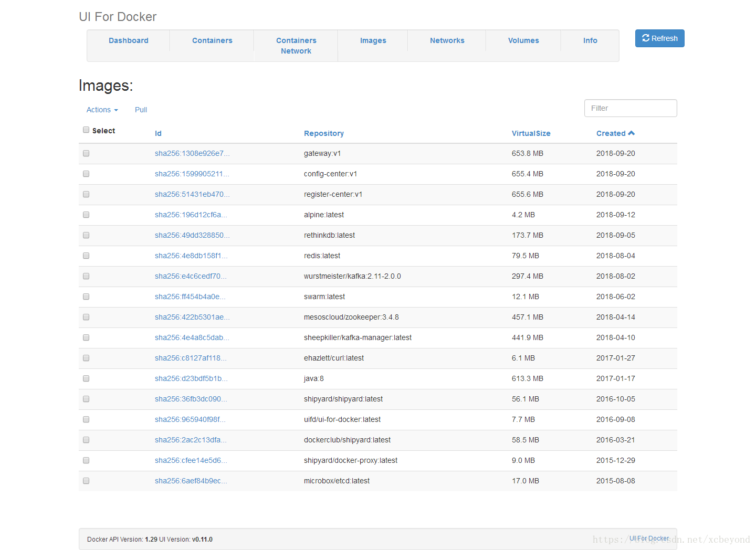Viewport: 756px width, 550px height.
Task: Check the Select all checkbox
Action: point(86,129)
